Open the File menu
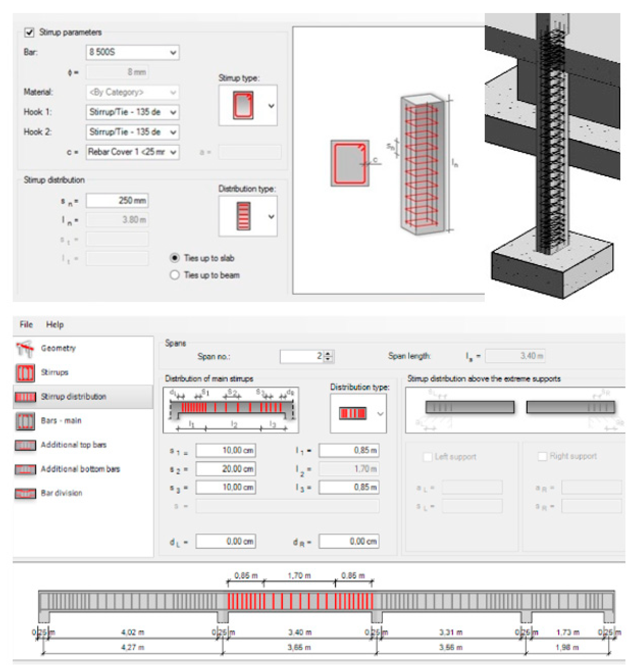The height and width of the screenshot is (672, 636). pyautogui.click(x=26, y=324)
